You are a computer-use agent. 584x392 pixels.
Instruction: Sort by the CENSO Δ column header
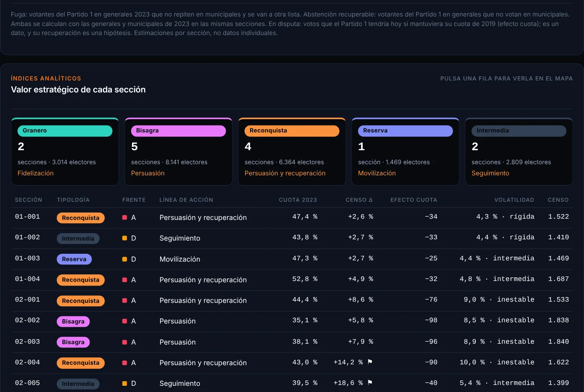point(359,200)
